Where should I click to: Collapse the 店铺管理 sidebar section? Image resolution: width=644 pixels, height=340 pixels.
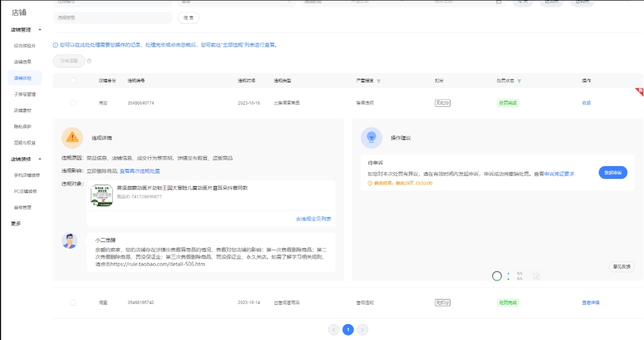(39, 29)
